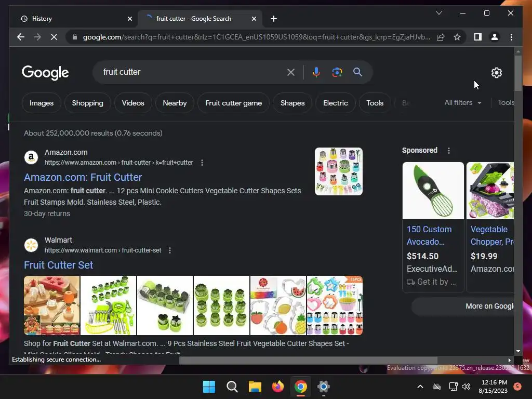Search by image with Google Lens icon
The image size is (532, 399).
pyautogui.click(x=337, y=72)
